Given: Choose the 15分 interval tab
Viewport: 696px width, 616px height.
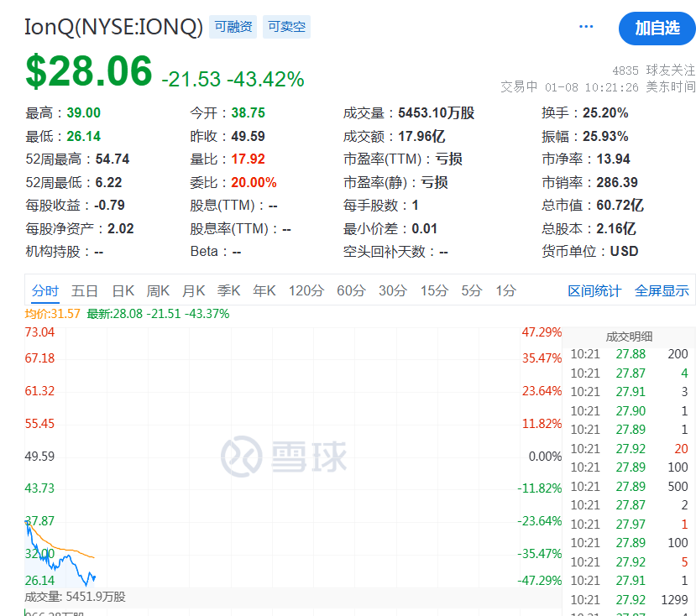Looking at the screenshot, I should tap(434, 291).
